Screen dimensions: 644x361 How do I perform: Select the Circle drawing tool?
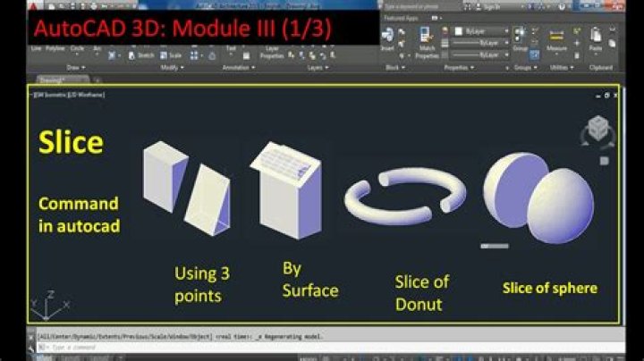point(77,49)
